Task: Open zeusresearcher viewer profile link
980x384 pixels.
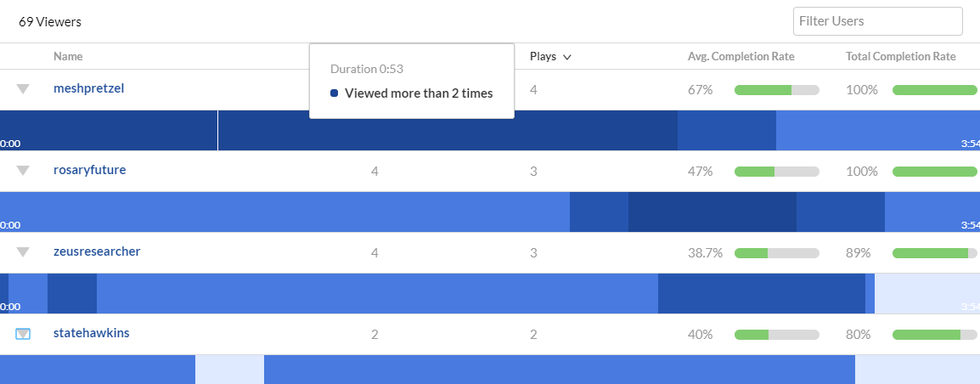Action: coord(97,251)
